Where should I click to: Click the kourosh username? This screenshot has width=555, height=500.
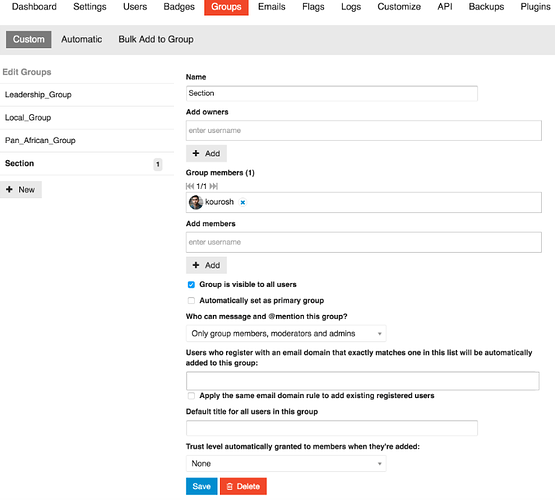(x=219, y=202)
